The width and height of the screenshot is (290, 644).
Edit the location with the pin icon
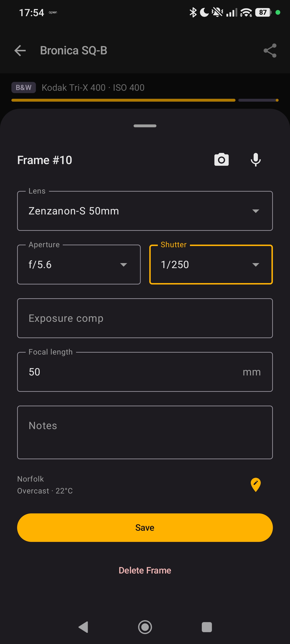click(x=256, y=484)
